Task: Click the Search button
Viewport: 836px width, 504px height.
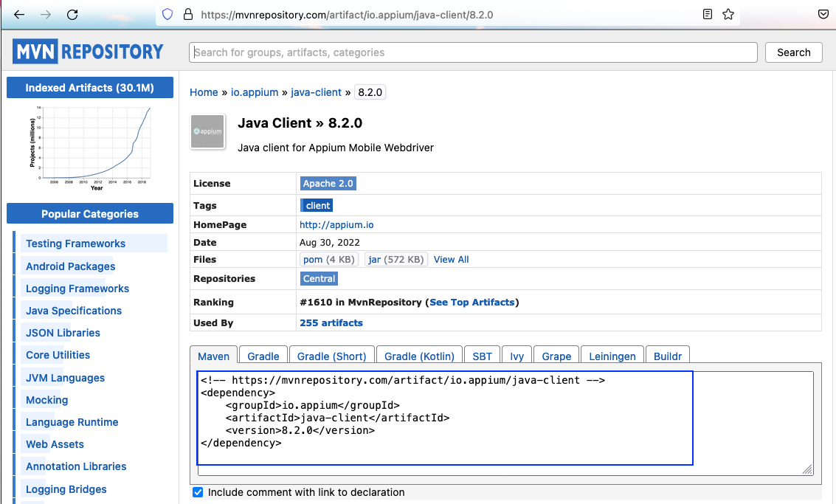Action: tap(793, 52)
